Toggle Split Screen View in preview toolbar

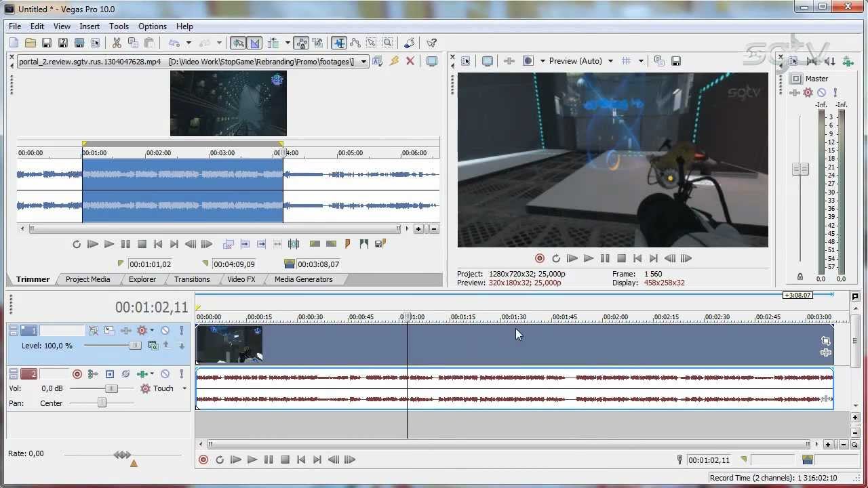tap(528, 61)
